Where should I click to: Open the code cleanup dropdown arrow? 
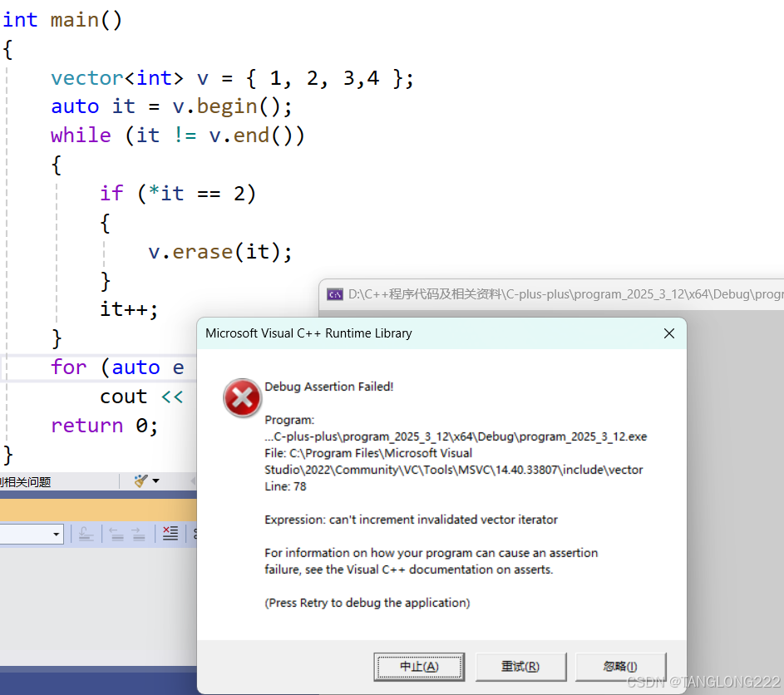(x=156, y=481)
